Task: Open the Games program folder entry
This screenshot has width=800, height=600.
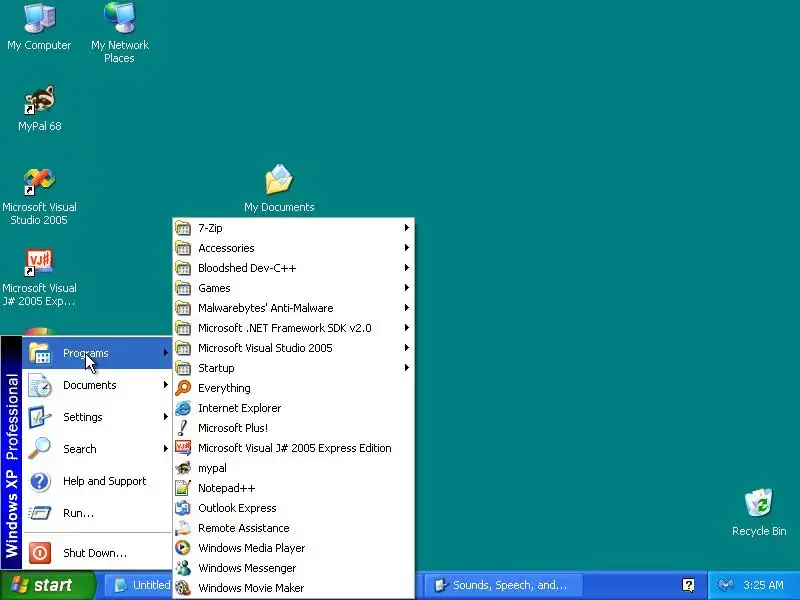Action: (293, 288)
